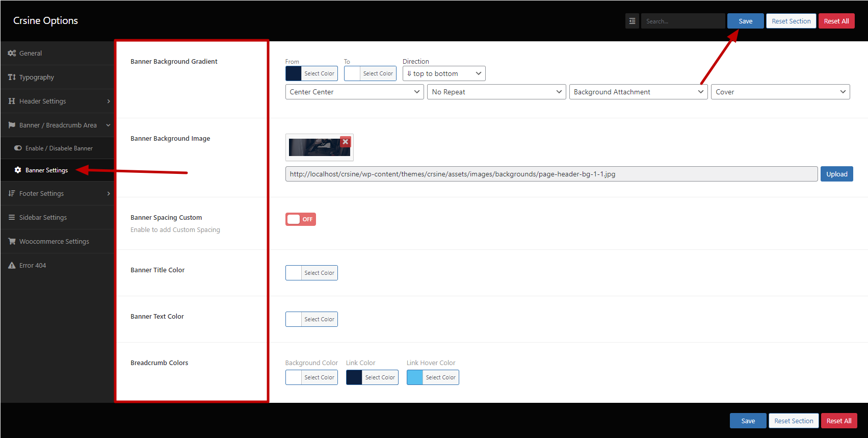Go to Sidebar Settings menu item

pos(43,217)
